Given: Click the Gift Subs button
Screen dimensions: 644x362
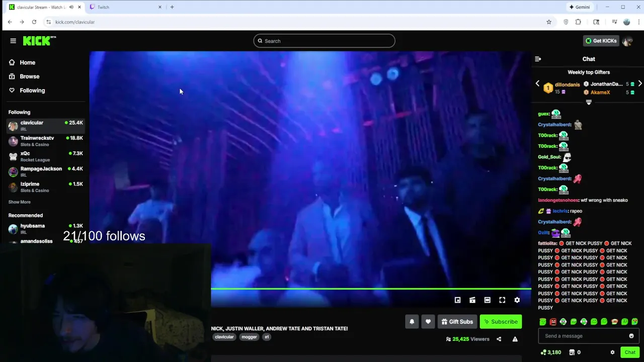Looking at the screenshot, I should [457, 322].
